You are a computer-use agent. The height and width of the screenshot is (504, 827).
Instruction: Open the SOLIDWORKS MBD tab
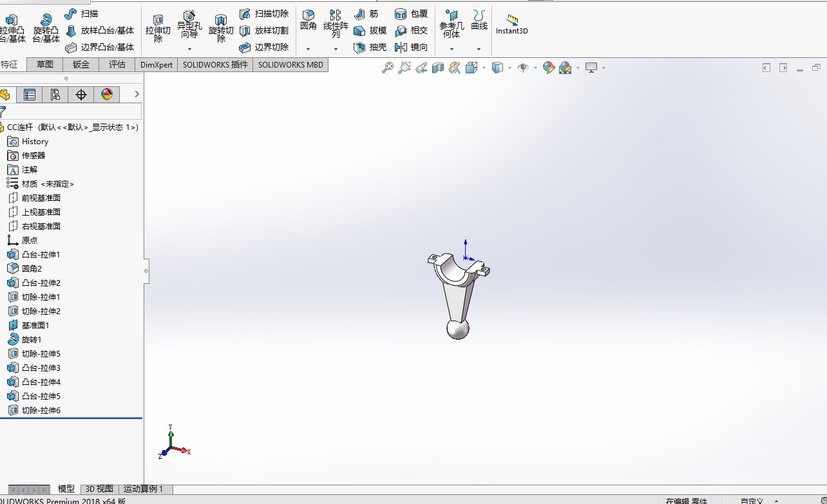(290, 64)
